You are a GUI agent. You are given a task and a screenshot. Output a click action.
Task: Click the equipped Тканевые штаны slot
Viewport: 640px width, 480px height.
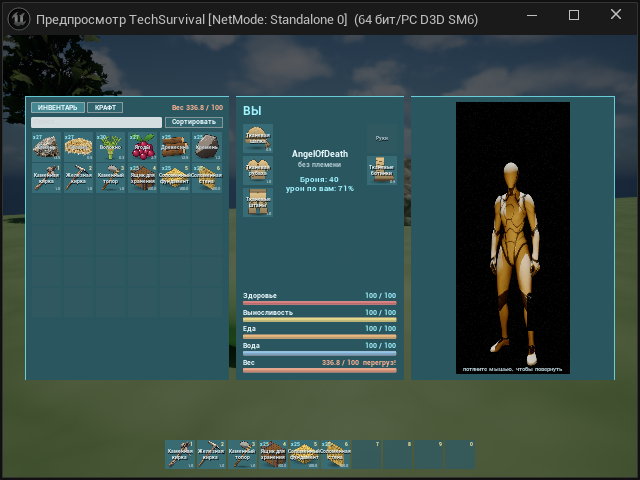(x=258, y=202)
